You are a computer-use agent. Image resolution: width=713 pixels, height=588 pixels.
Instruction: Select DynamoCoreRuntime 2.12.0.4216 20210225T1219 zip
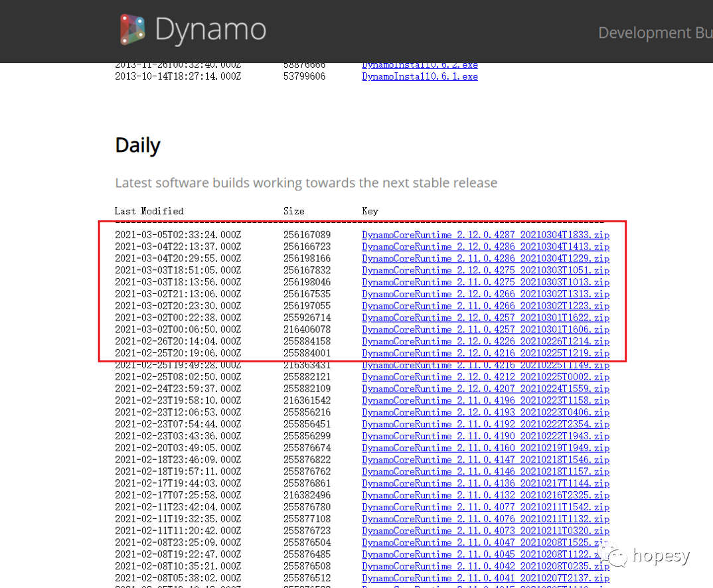[485, 353]
